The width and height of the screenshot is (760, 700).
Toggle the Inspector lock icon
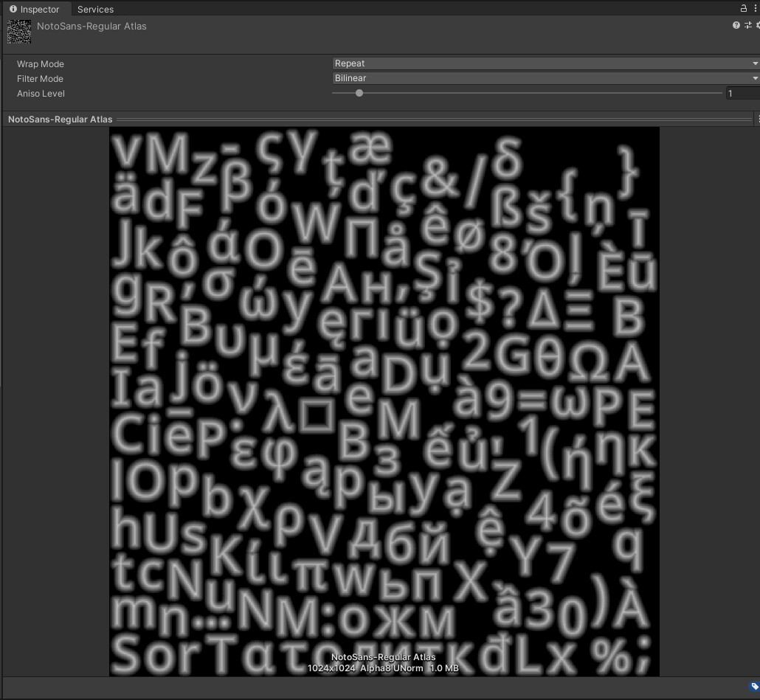[743, 8]
